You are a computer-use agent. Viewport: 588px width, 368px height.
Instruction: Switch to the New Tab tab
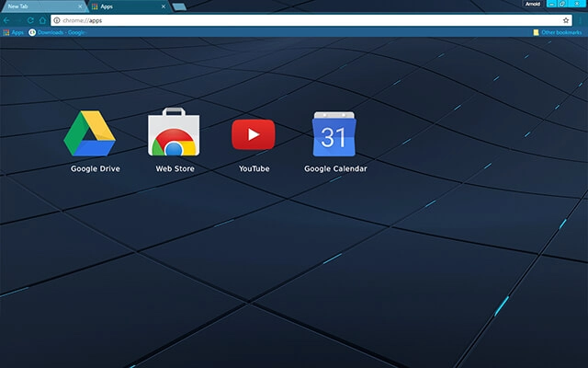(x=43, y=6)
